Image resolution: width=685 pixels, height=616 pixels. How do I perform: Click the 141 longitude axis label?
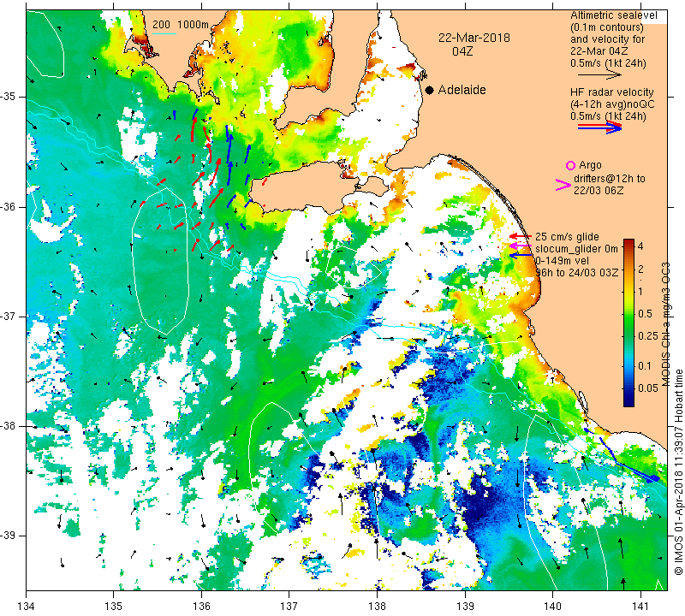(640, 607)
